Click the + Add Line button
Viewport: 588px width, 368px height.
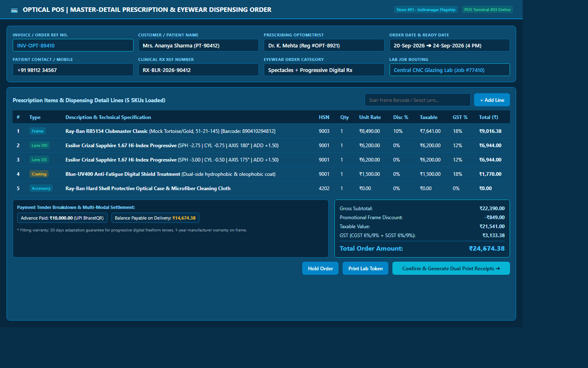coord(492,100)
